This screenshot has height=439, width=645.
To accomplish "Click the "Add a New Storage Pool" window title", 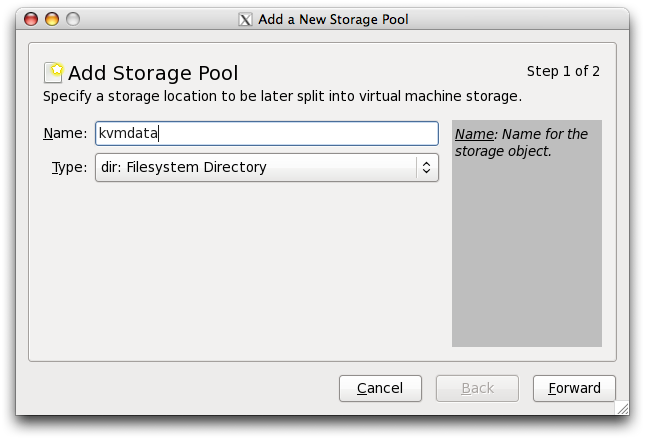I will coord(334,19).
